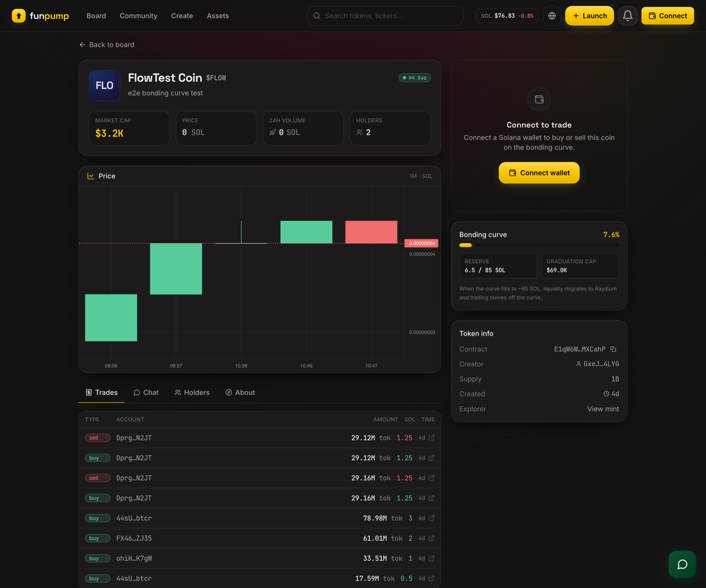
Task: Click the bonding curve progress bar
Action: (539, 245)
